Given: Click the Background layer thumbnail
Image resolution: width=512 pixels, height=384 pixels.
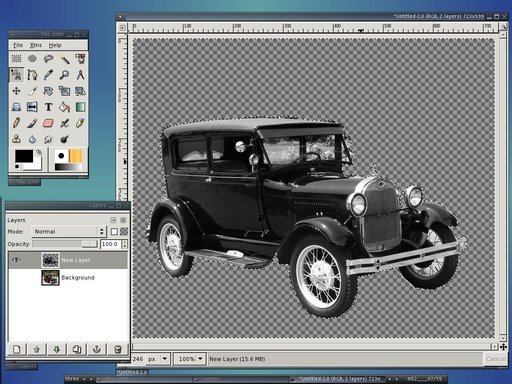Looking at the screenshot, I should tap(50, 278).
